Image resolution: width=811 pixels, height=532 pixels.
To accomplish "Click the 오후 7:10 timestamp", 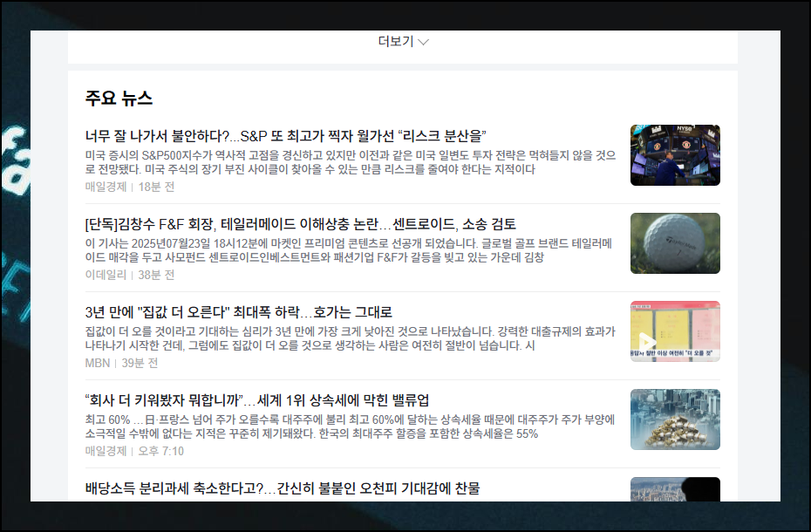I will tap(160, 451).
